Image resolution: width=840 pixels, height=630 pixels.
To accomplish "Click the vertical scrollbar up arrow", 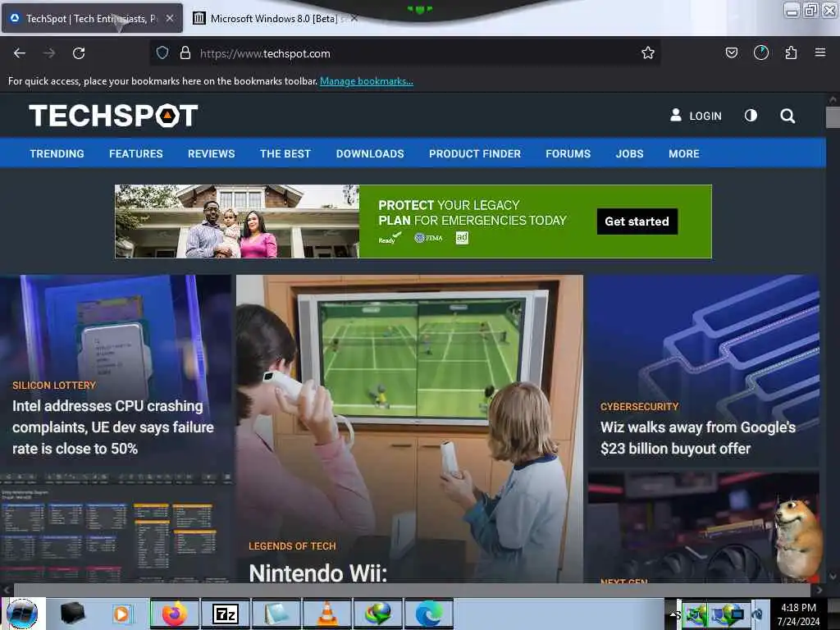I will (x=833, y=99).
